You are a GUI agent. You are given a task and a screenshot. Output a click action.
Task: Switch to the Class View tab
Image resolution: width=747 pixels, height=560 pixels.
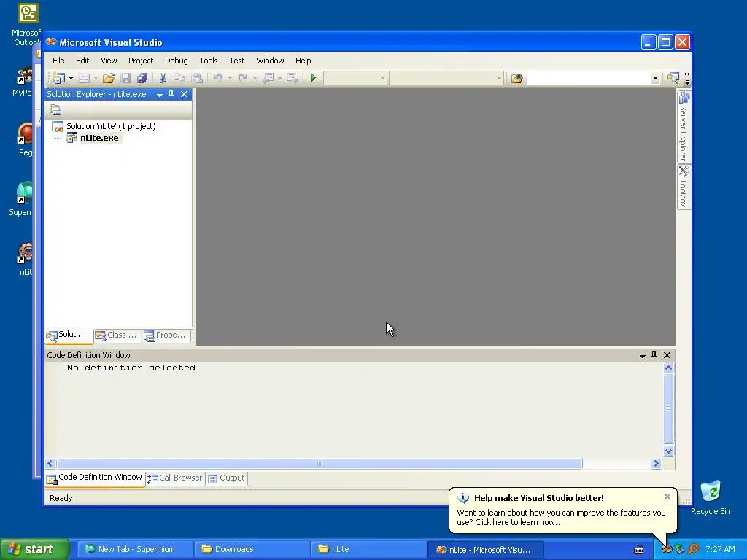point(117,335)
